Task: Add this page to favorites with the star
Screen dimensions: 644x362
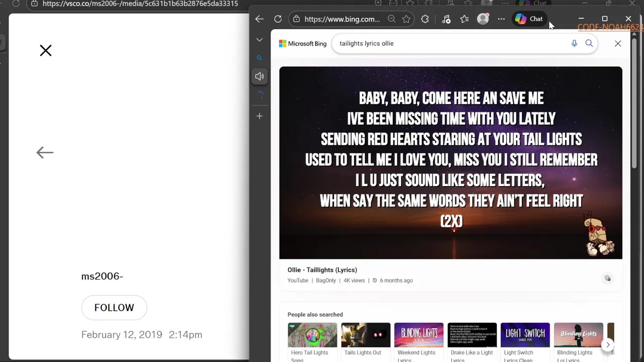Action: tap(407, 19)
